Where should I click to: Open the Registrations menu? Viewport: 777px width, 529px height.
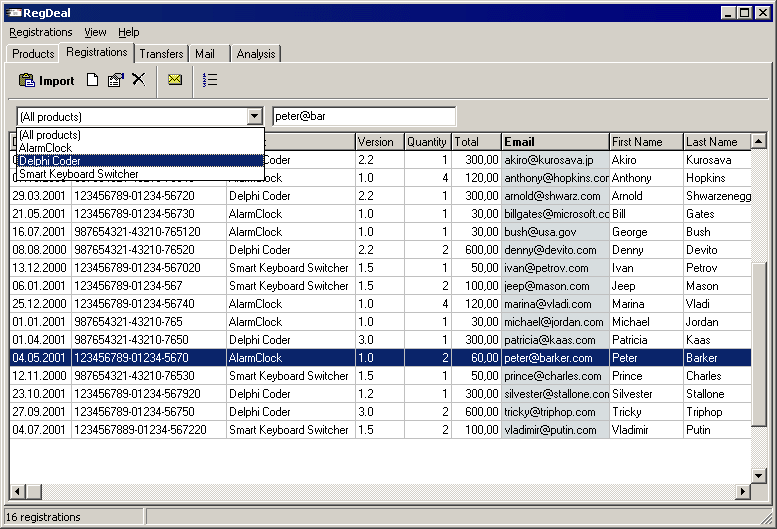coord(41,32)
